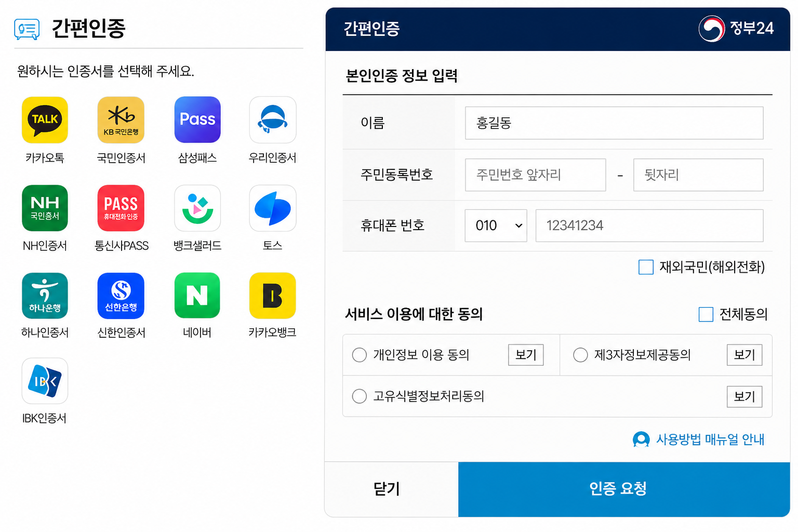Choose the KB 국민인증서 icon

coord(121,120)
